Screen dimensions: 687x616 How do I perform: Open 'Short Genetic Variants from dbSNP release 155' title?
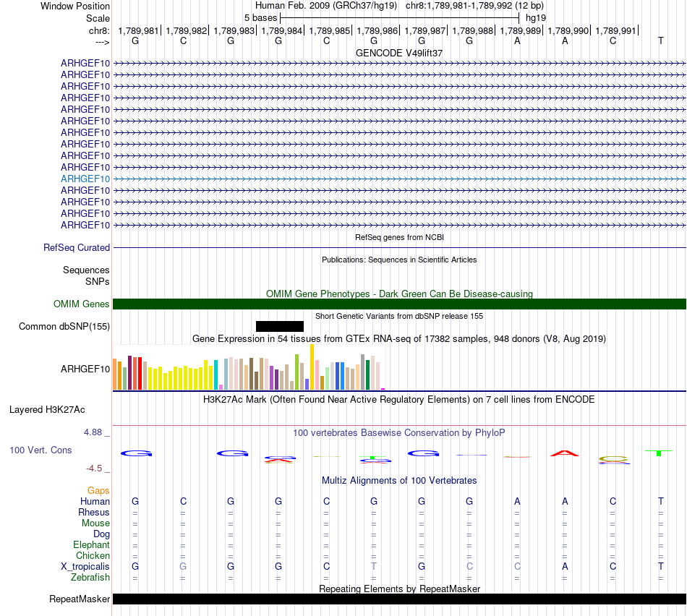pyautogui.click(x=399, y=317)
